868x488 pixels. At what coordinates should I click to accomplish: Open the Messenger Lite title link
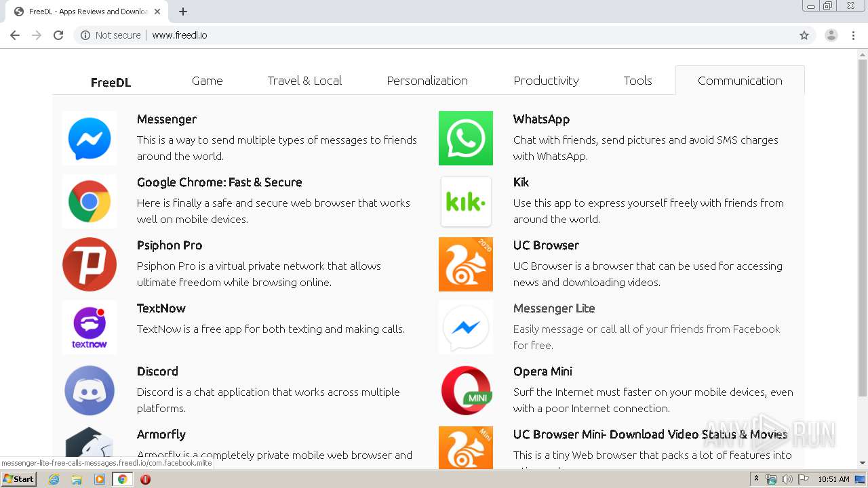coord(554,308)
